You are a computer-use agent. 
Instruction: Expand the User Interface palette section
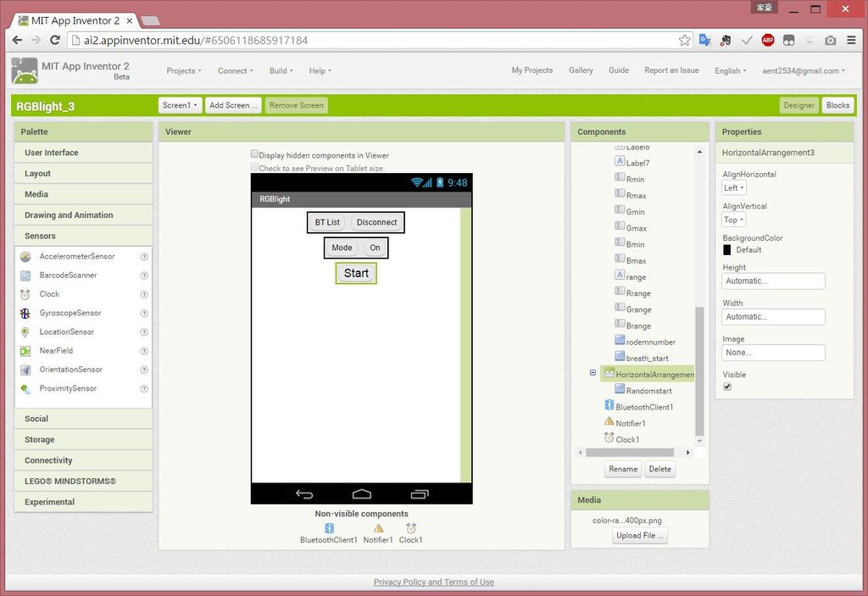84,153
